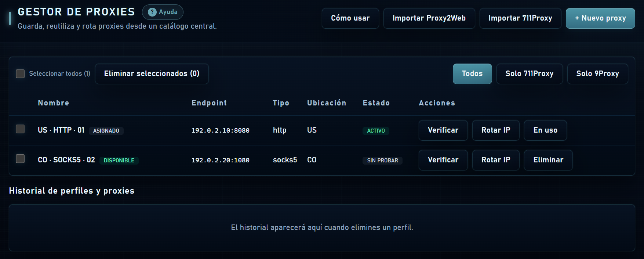Rotate IP for CO · SOCKS5 · 02
This screenshot has height=259, width=644.
coord(496,160)
